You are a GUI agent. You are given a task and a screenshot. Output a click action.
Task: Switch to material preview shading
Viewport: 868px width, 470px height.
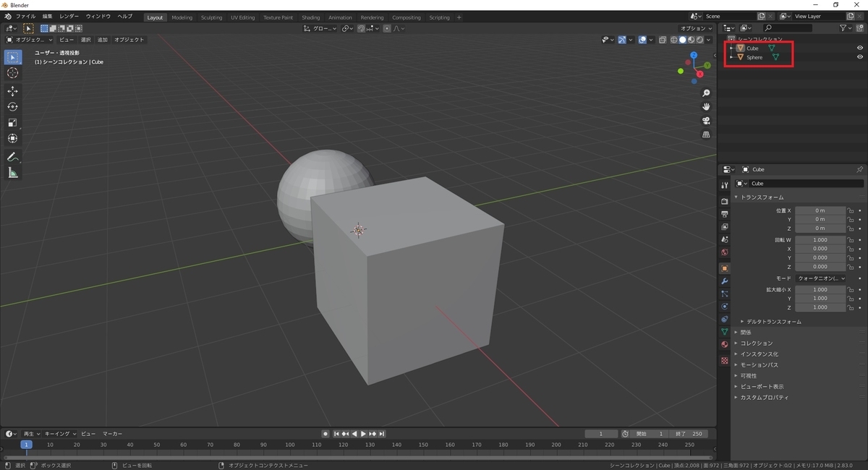(692, 40)
